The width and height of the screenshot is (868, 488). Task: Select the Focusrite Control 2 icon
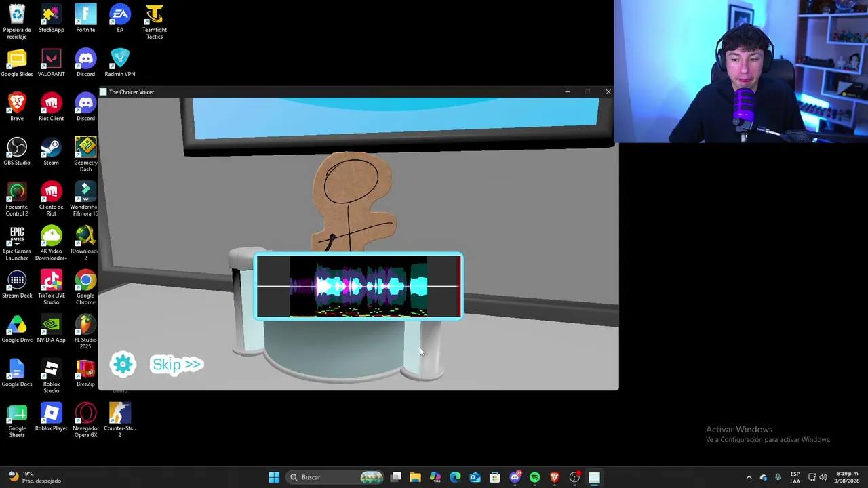coord(17,199)
